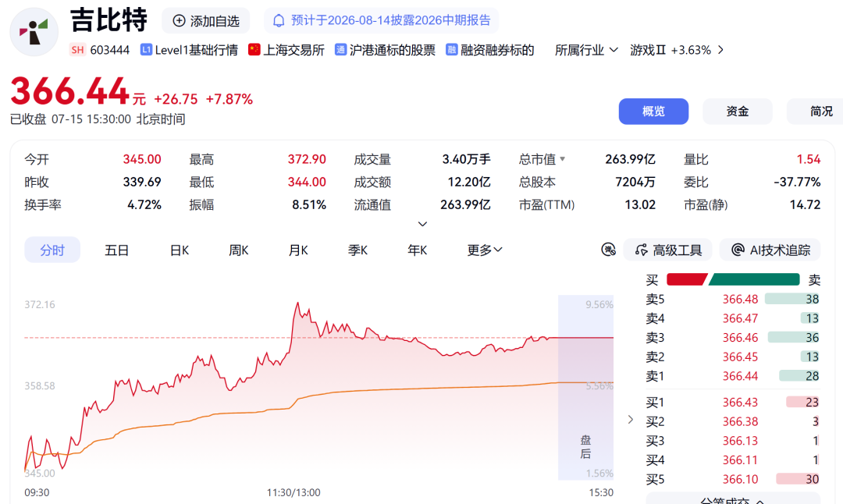
Task: Click the 委比 value -37.77%
Action: click(797, 182)
